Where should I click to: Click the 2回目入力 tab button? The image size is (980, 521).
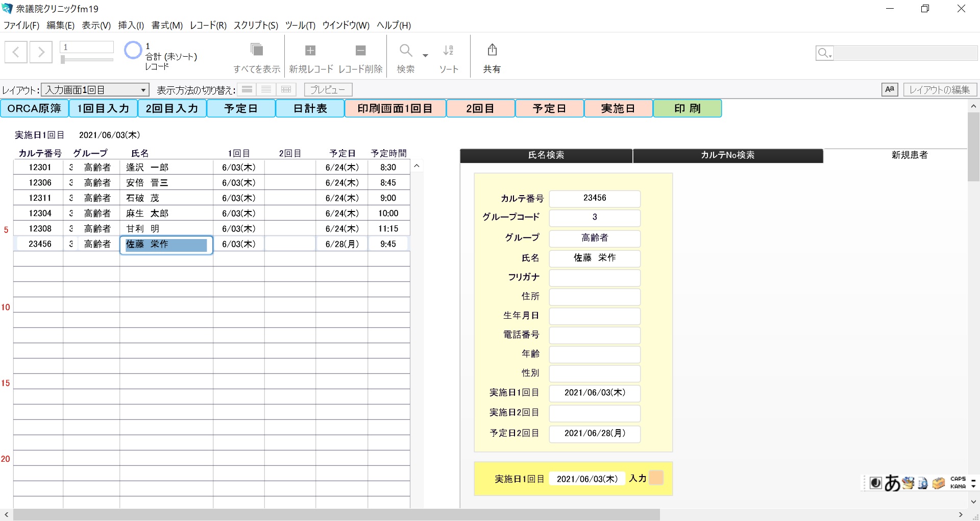[x=172, y=108]
